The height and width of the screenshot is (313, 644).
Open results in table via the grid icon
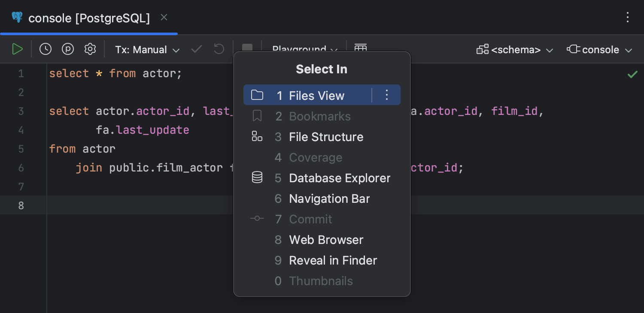361,49
